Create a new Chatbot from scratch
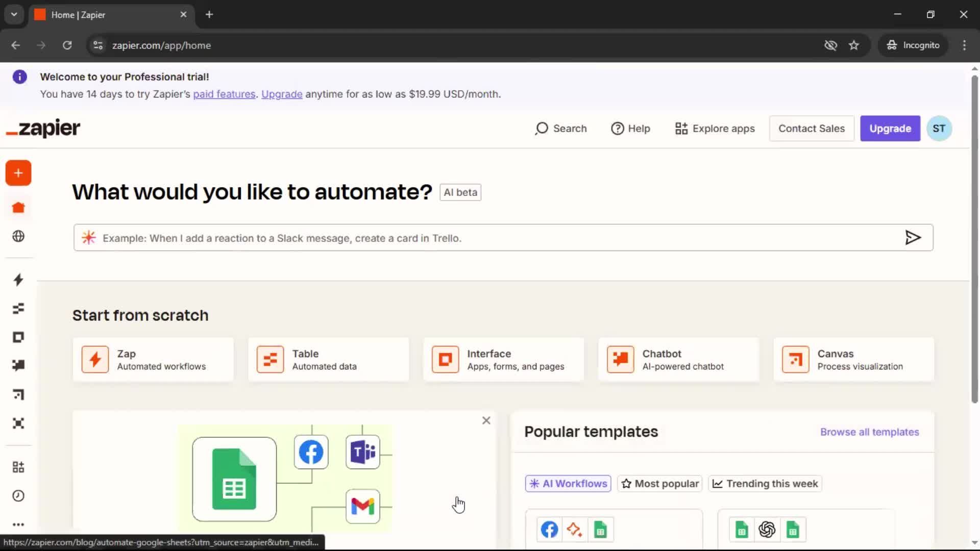The width and height of the screenshot is (980, 551). pyautogui.click(x=678, y=359)
